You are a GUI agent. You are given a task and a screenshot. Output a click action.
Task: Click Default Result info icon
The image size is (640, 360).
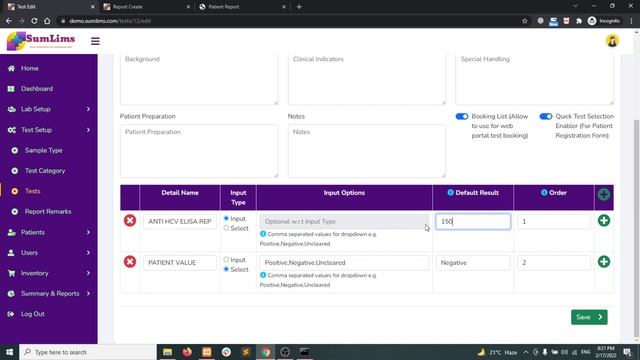pos(450,193)
